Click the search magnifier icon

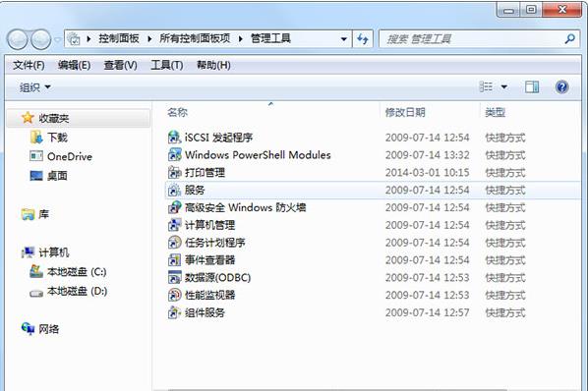[x=570, y=38]
